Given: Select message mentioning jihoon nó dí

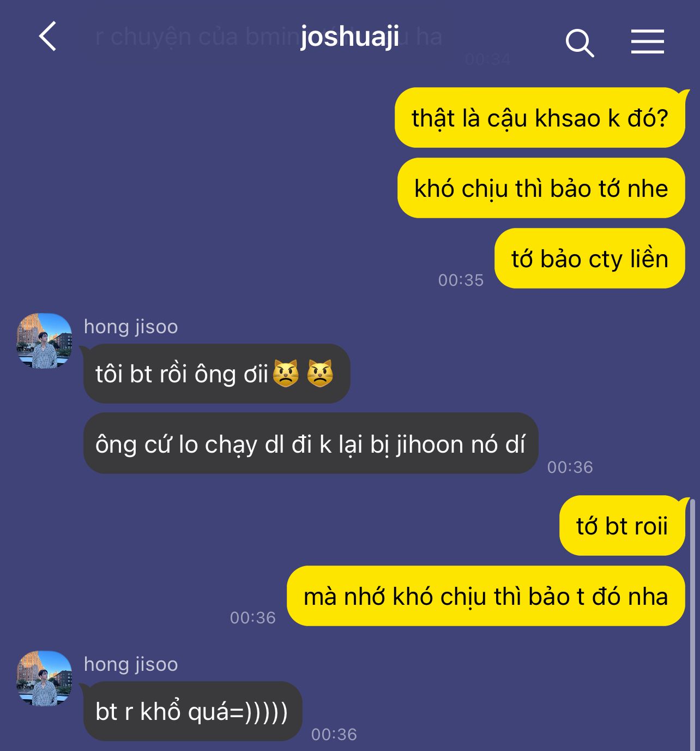Looking at the screenshot, I should [311, 443].
